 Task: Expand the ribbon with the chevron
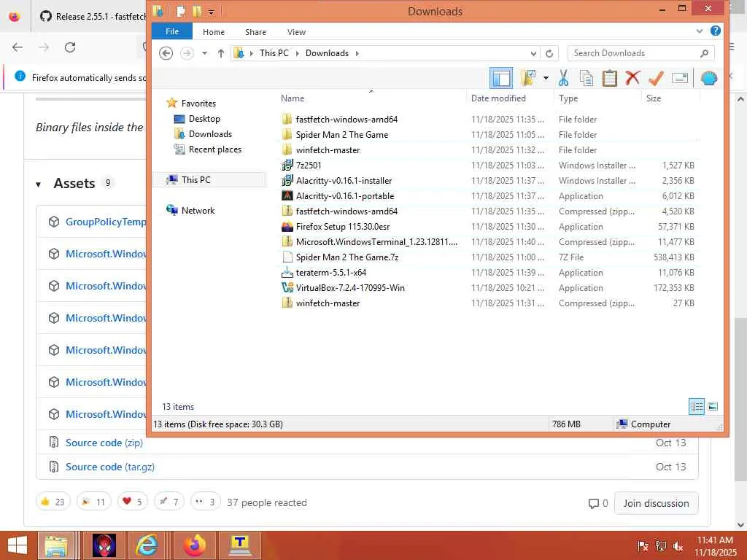[699, 31]
